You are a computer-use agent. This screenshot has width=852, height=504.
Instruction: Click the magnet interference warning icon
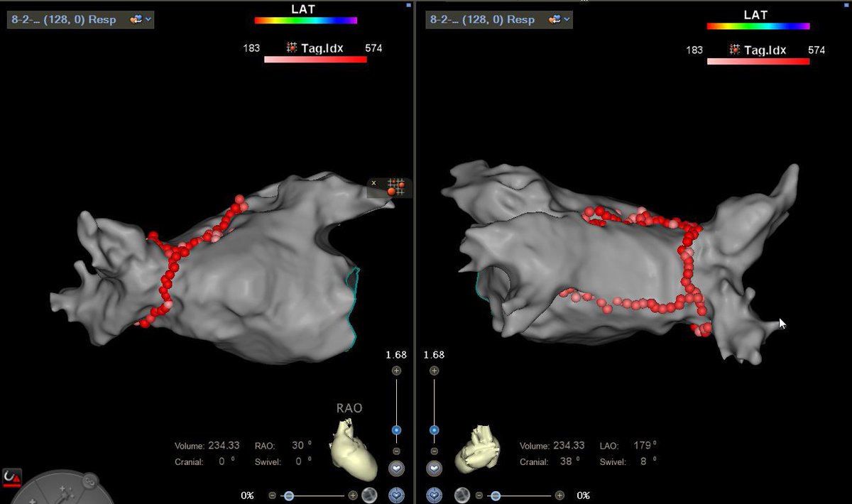[x=11, y=477]
